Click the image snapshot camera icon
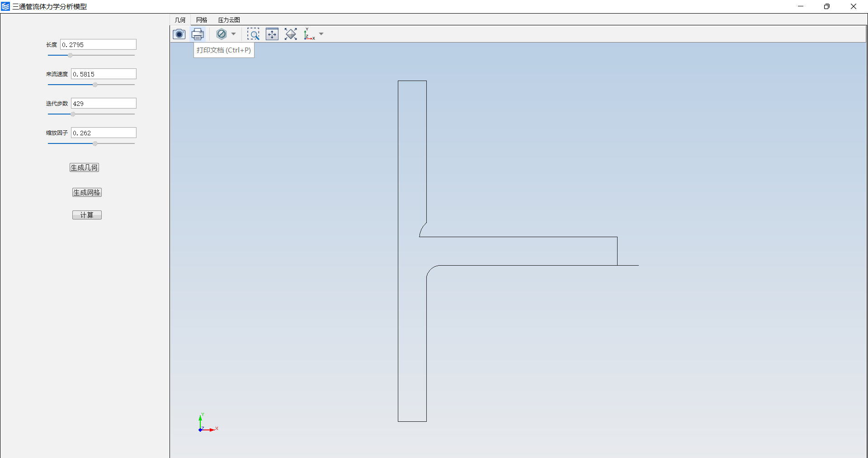This screenshot has height=458, width=868. pyautogui.click(x=179, y=34)
